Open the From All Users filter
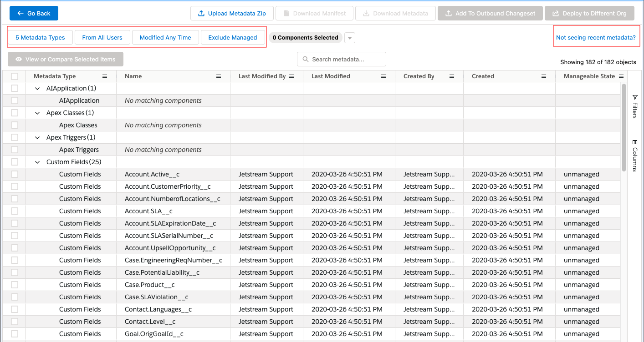 pos(102,38)
